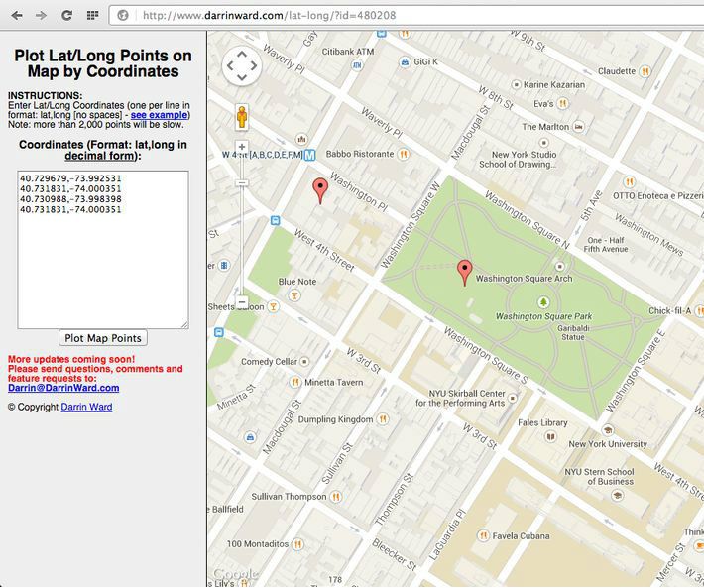Click the map pan compass control
Screen dimensions: 704x588
click(x=242, y=66)
